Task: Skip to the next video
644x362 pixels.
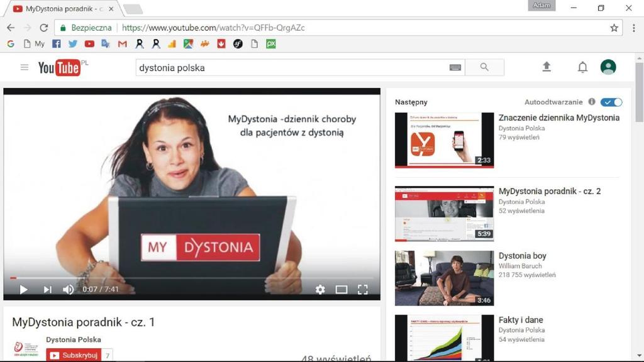Action: pos(48,290)
